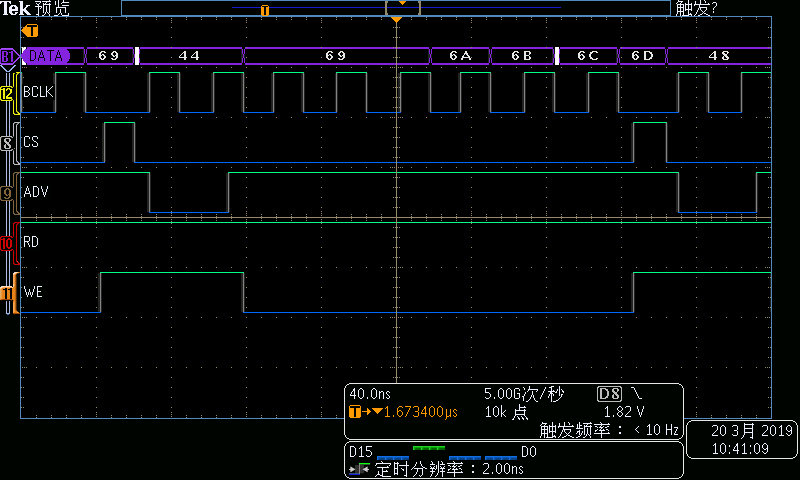Click the BCLK channel label
Image resolution: width=800 pixels, height=480 pixels.
pyautogui.click(x=38, y=92)
